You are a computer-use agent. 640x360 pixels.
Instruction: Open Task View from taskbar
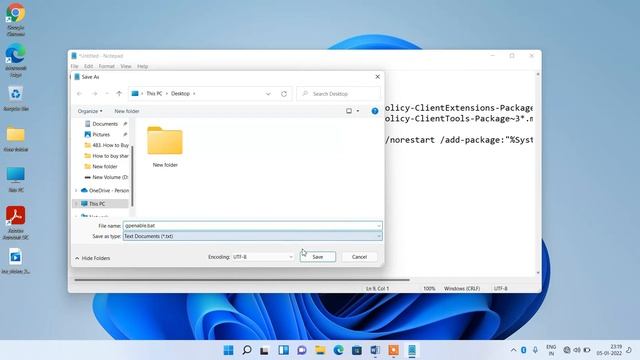[265, 350]
